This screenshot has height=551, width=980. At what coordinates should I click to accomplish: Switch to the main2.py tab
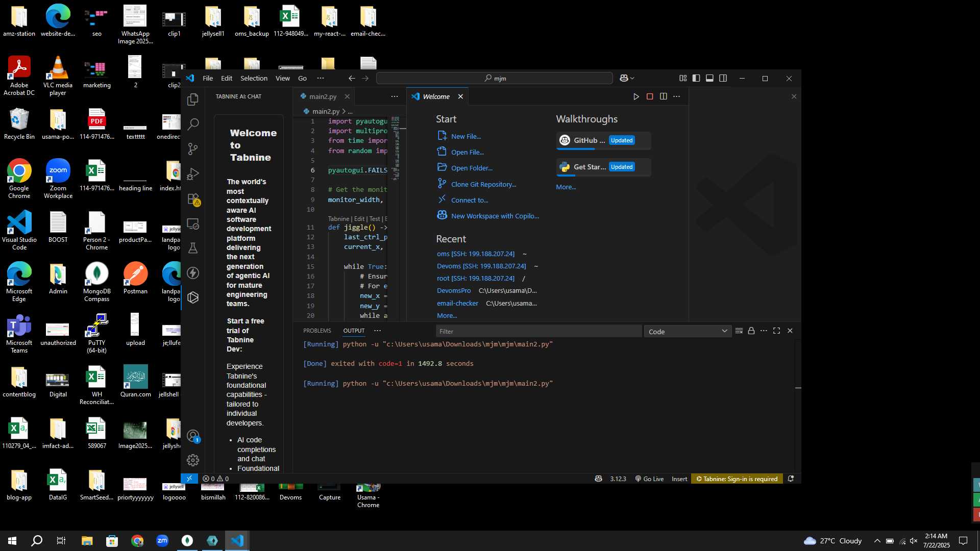(323, 96)
